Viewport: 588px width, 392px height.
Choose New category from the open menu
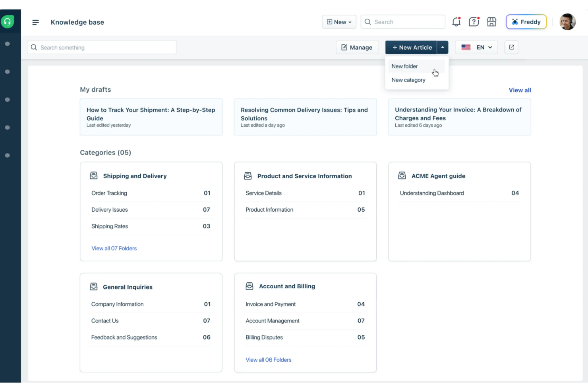click(x=408, y=80)
